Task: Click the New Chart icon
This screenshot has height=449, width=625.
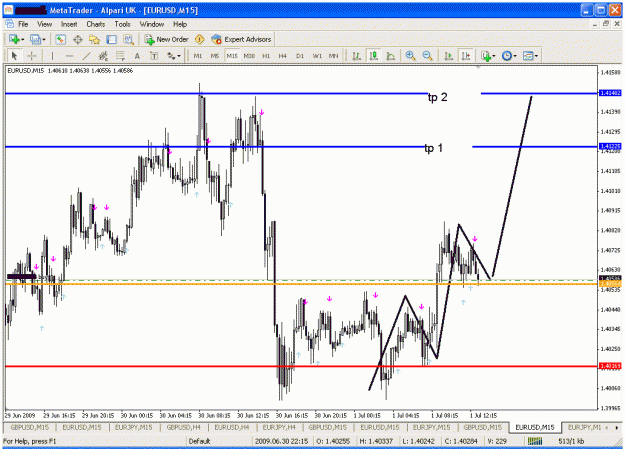Action: (x=14, y=39)
